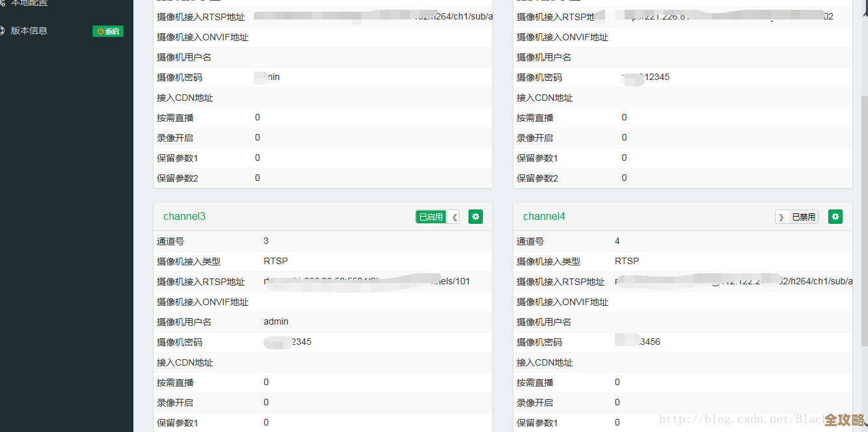Click the admin username value under channel3

pyautogui.click(x=276, y=321)
